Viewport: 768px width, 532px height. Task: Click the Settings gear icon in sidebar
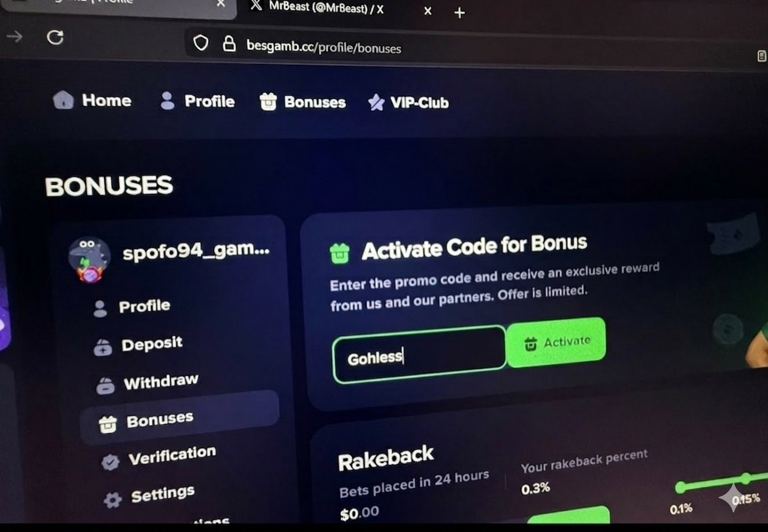(x=113, y=499)
